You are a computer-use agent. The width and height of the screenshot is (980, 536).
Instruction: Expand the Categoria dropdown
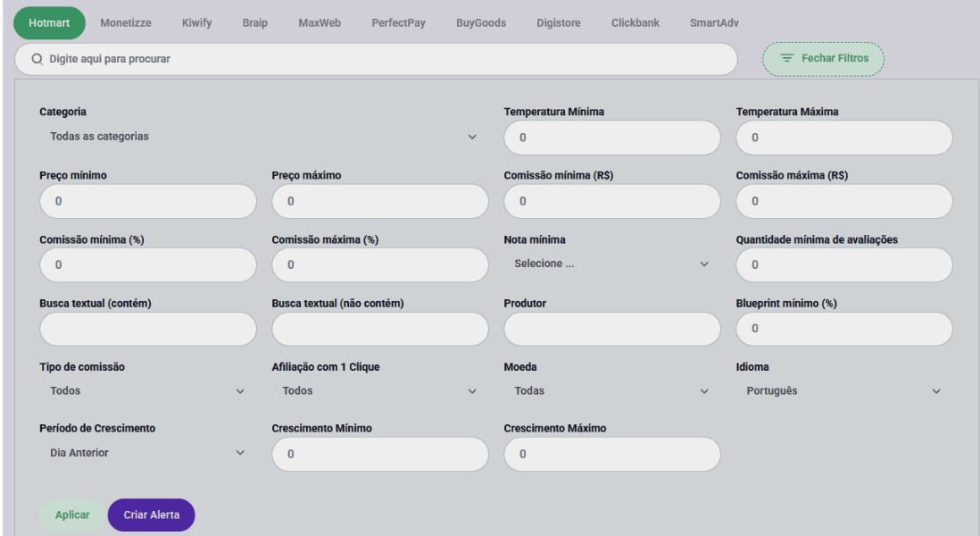259,137
